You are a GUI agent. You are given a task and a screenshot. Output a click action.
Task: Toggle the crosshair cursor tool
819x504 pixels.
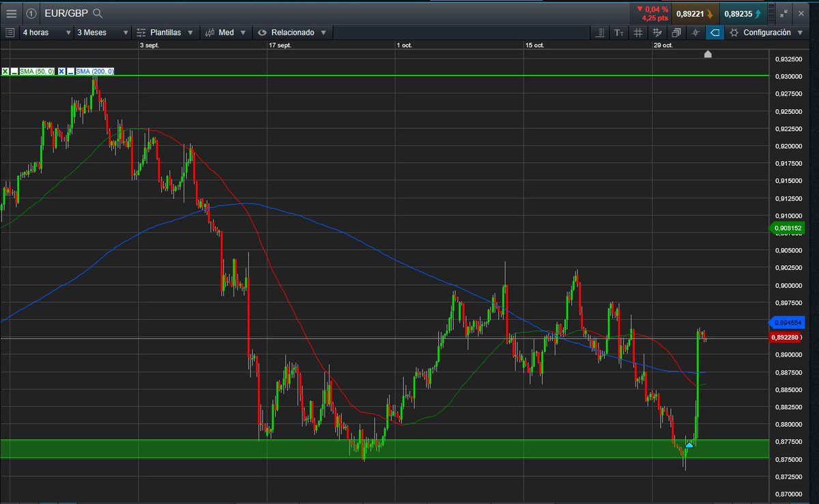tap(695, 32)
